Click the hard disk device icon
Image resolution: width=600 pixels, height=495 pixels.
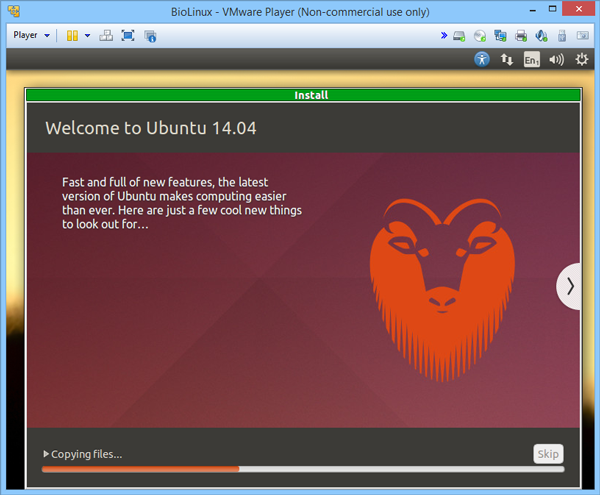tap(459, 36)
